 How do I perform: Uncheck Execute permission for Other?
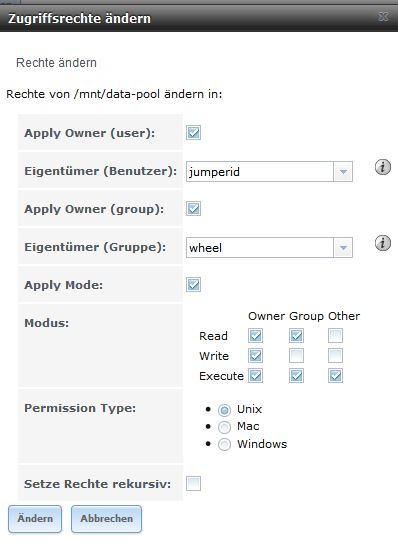[335, 376]
